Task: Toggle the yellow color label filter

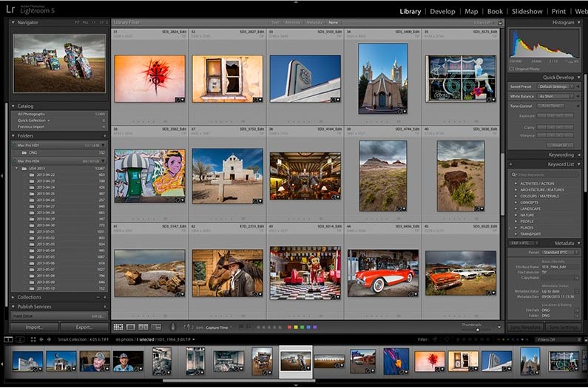Action: click(296, 327)
